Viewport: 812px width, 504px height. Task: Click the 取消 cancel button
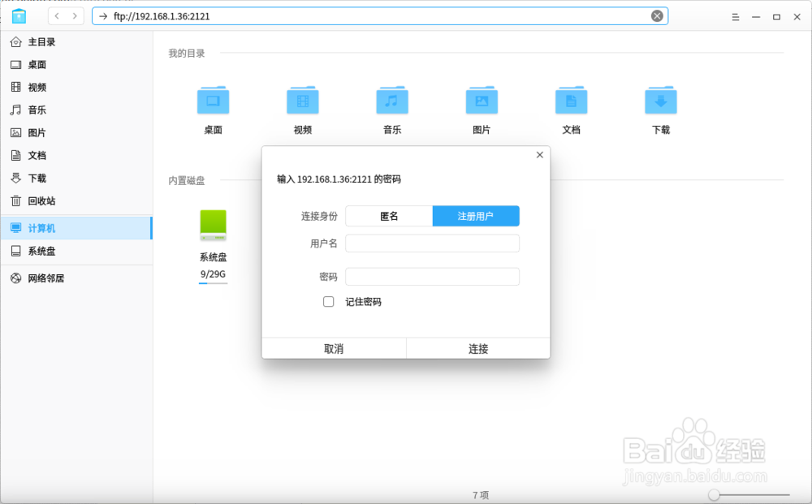point(334,347)
